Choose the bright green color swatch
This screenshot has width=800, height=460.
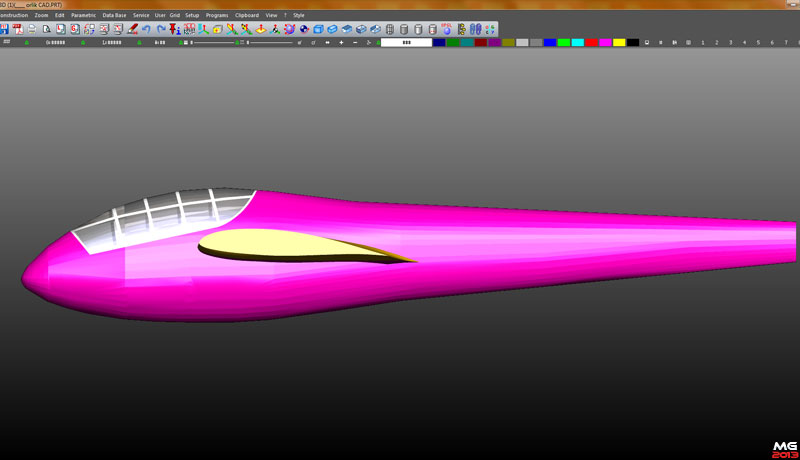[x=564, y=43]
